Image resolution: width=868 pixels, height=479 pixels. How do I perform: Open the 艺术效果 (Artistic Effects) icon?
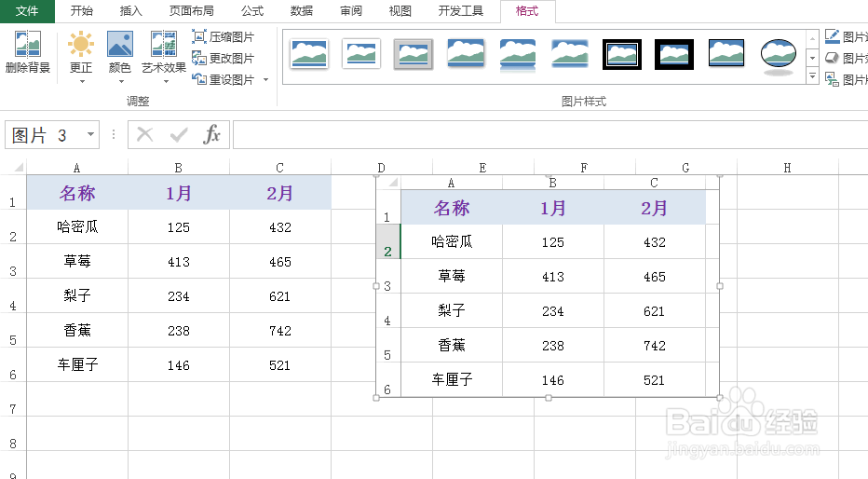coord(164,45)
